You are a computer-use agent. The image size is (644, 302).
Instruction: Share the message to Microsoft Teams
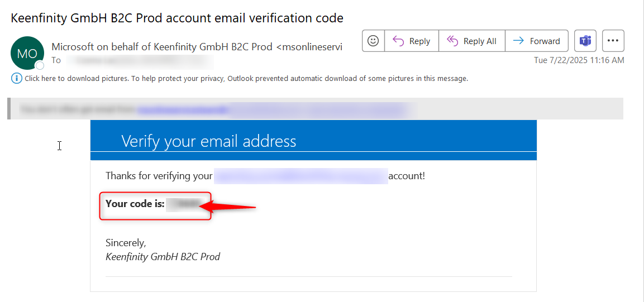click(585, 41)
